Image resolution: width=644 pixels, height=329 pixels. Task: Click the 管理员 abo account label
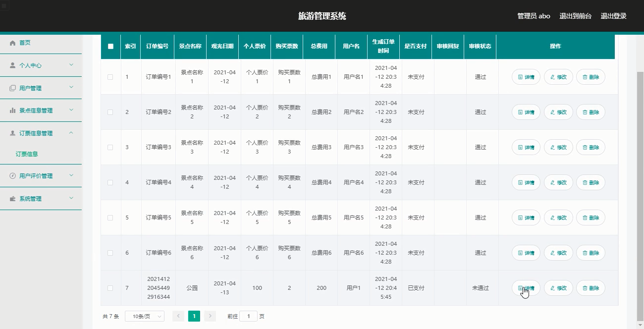coord(534,16)
